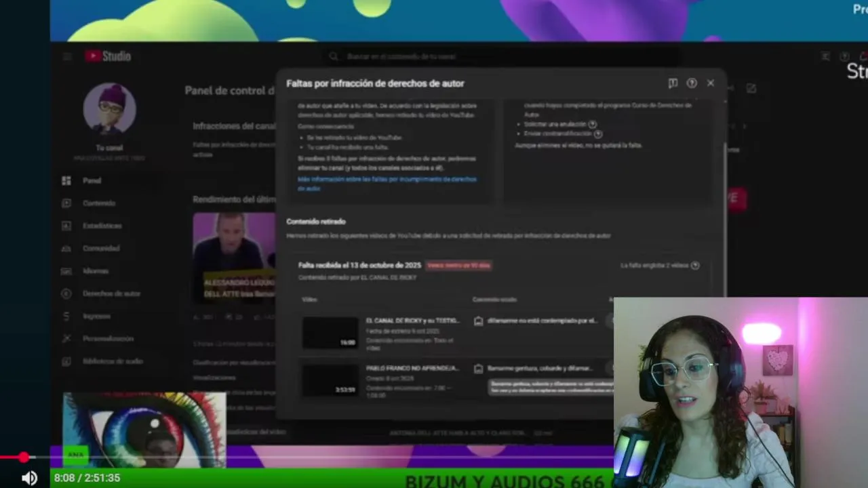868x488 pixels.
Task: Click help icon next to Solicitar una anulación
Action: (x=593, y=124)
